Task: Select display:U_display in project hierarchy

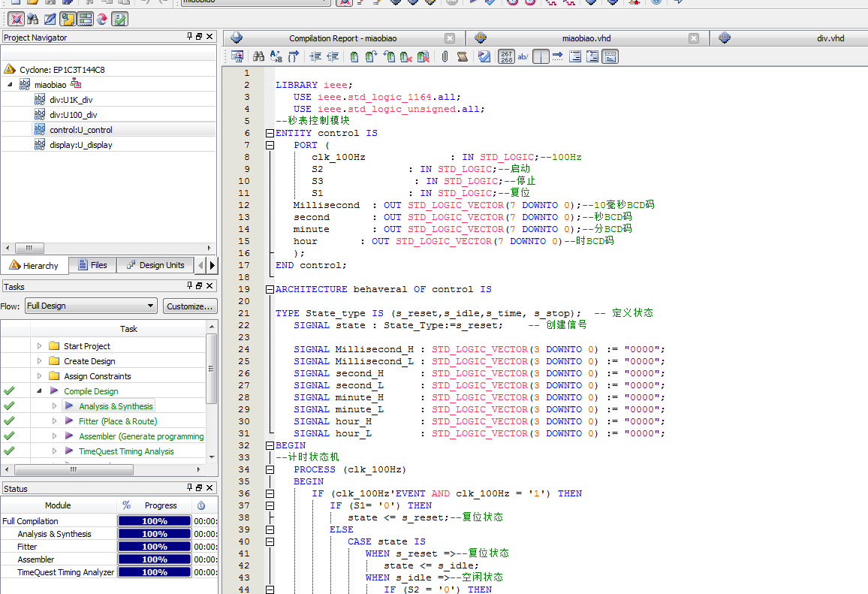Action: pyautogui.click(x=80, y=145)
